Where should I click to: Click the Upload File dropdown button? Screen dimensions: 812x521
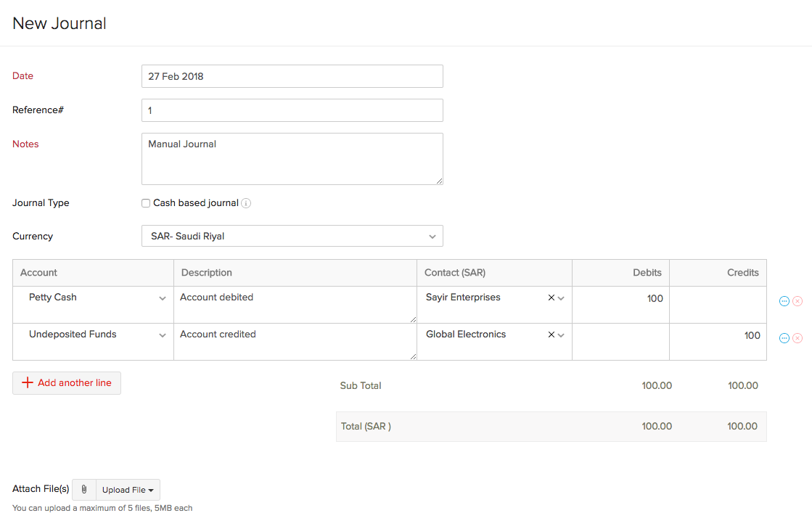coord(128,490)
